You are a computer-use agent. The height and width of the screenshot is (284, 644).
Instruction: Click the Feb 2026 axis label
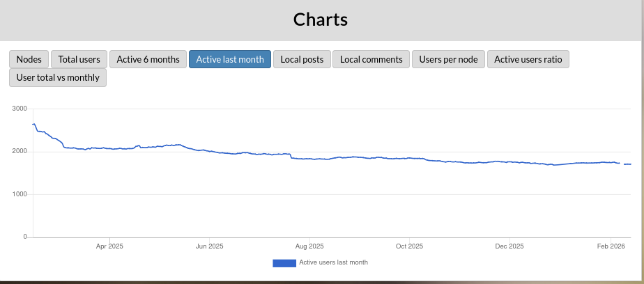(x=609, y=246)
